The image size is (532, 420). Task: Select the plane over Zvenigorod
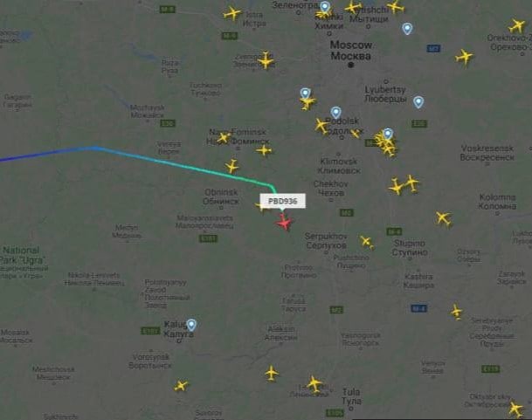266,61
